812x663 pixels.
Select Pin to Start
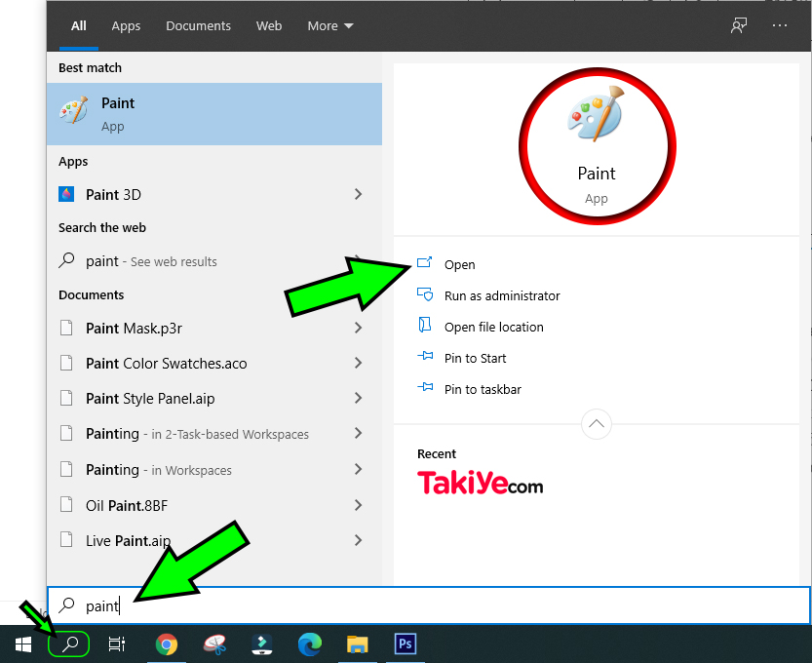[x=475, y=359]
